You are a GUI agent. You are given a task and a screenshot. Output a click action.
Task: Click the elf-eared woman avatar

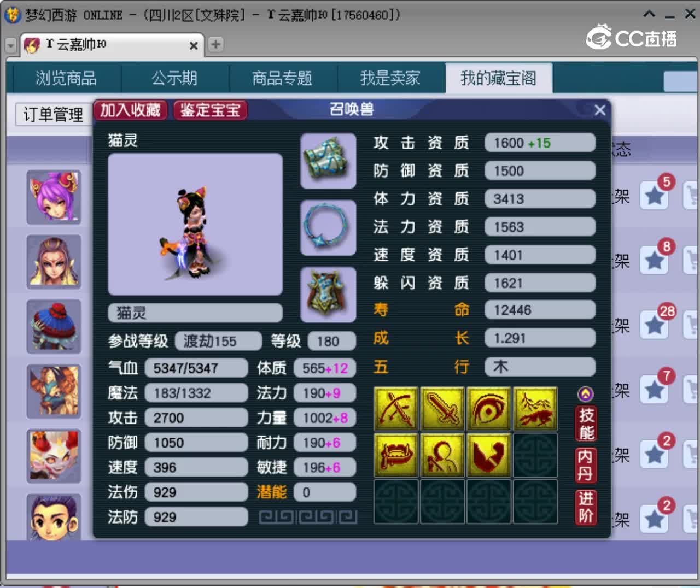click(54, 262)
